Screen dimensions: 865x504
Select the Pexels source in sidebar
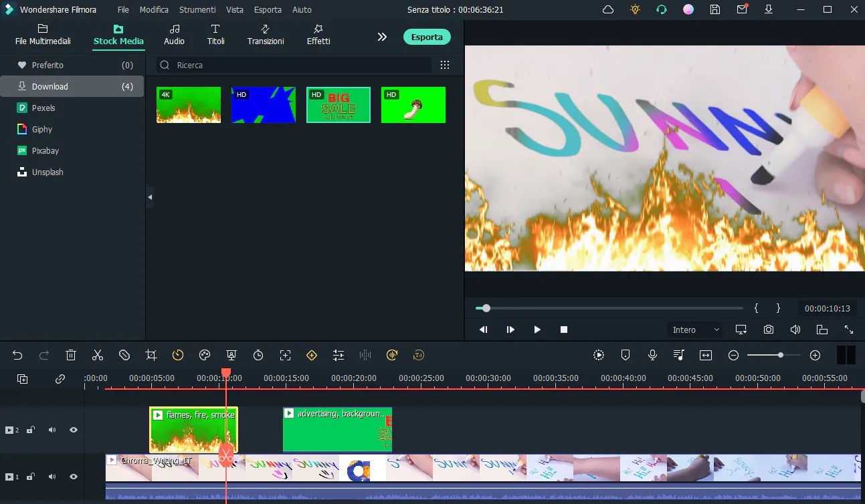tap(43, 108)
